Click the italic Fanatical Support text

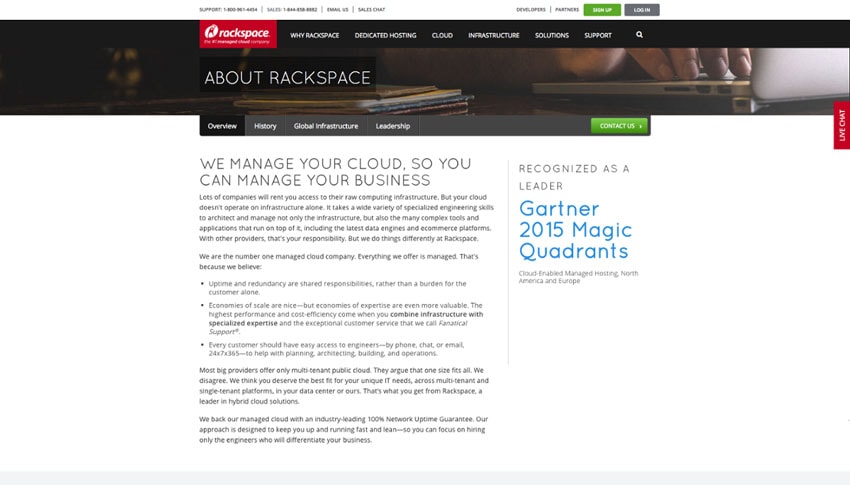pyautogui.click(x=338, y=327)
